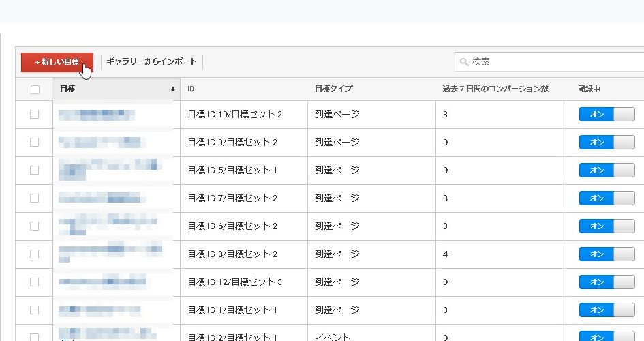Disable recording for 目標 ID 12
This screenshot has width=644, height=341.
[x=606, y=282]
